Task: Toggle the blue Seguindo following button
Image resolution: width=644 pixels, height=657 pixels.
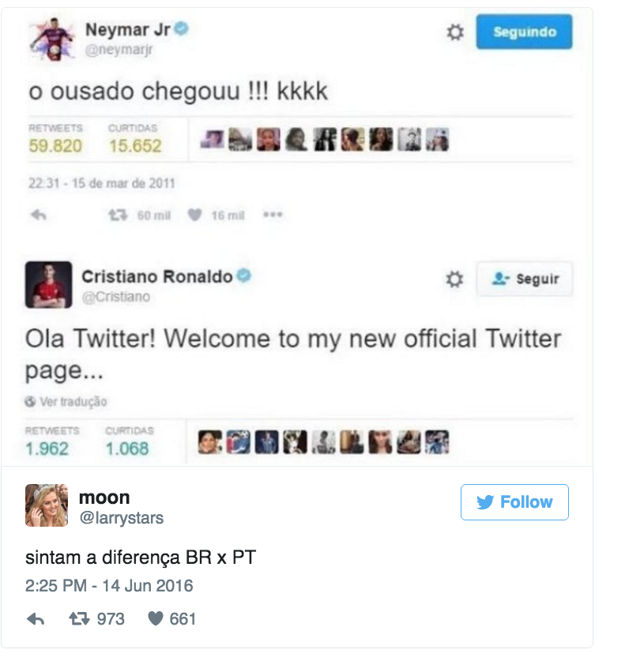Action: tap(524, 32)
